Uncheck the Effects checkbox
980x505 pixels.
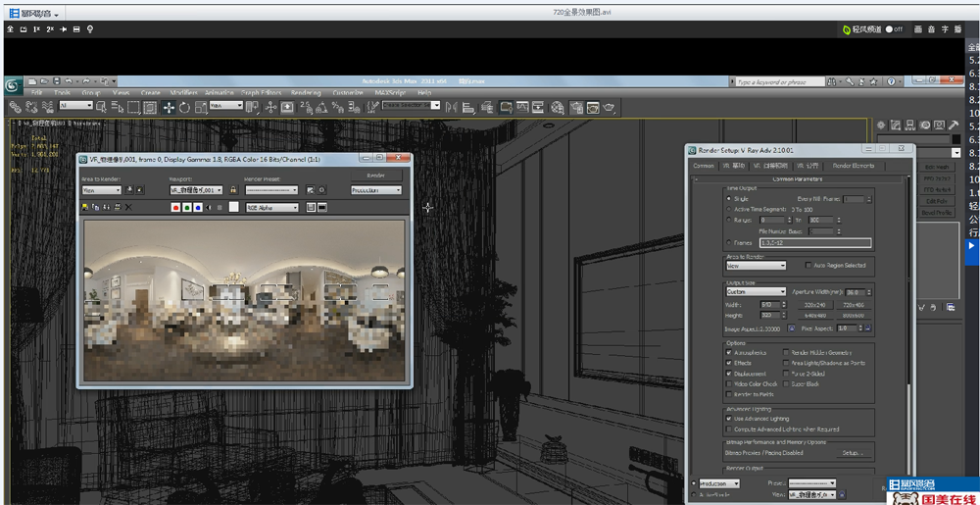click(729, 363)
